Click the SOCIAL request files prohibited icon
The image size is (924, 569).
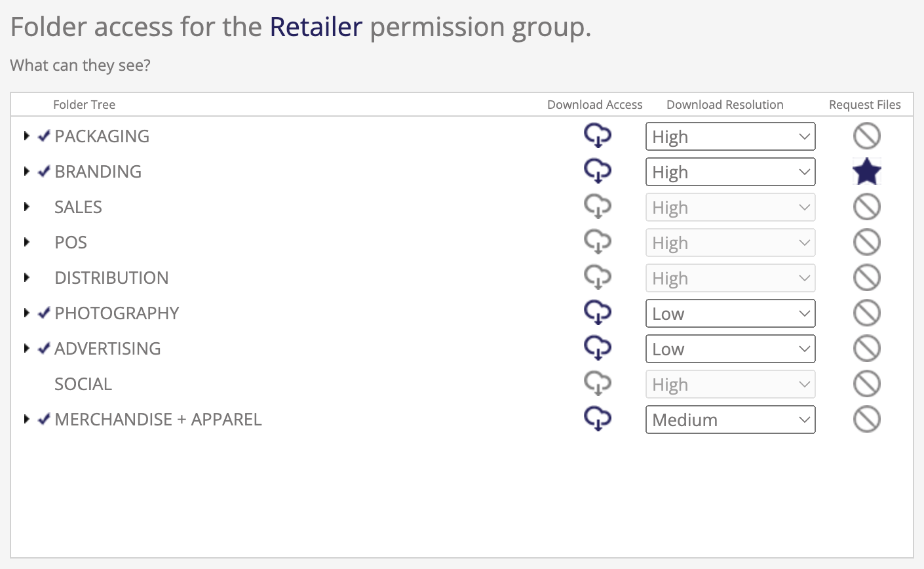coord(866,384)
